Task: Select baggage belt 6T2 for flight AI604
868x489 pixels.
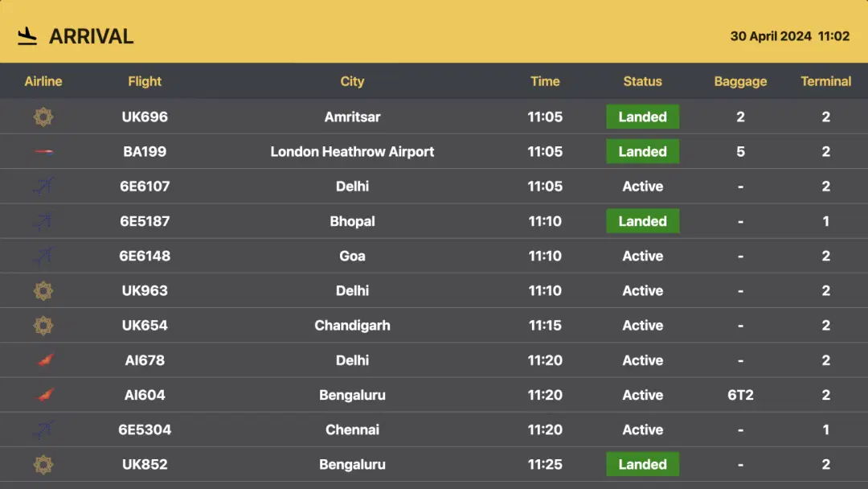Action: tap(740, 395)
